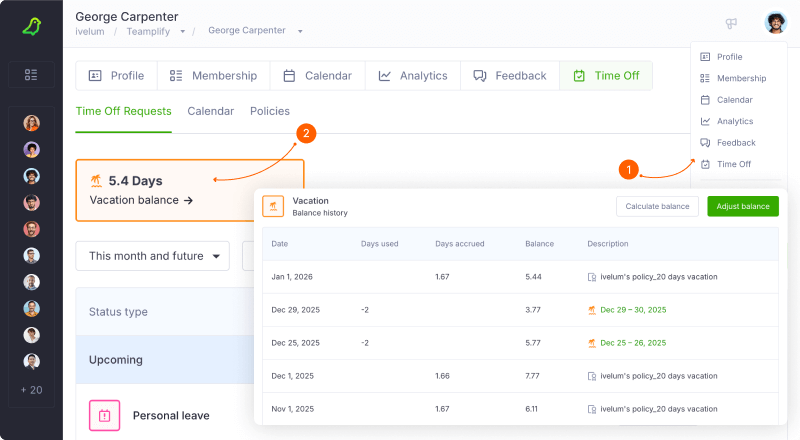Click the green bird logo in the sidebar

pos(31,25)
